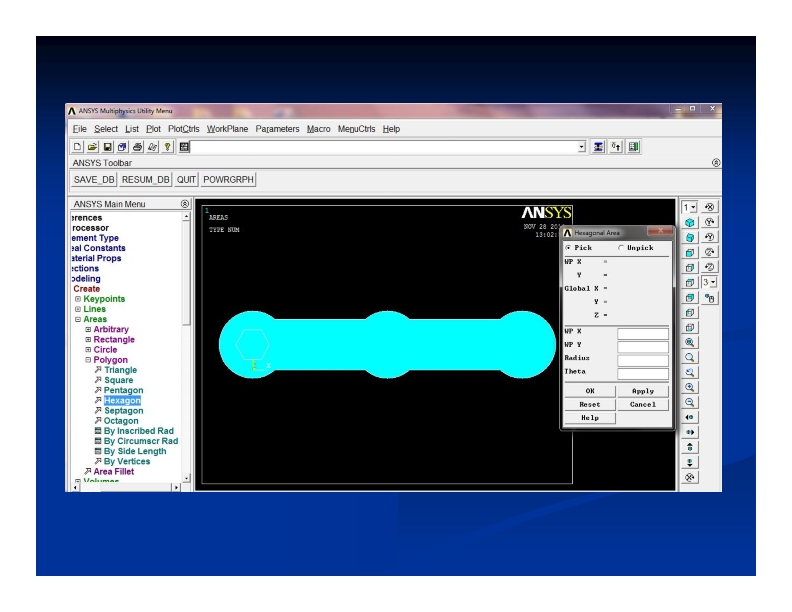The image size is (792, 612).
Task: Click the Open ANSYS File icon
Action: pos(93,147)
